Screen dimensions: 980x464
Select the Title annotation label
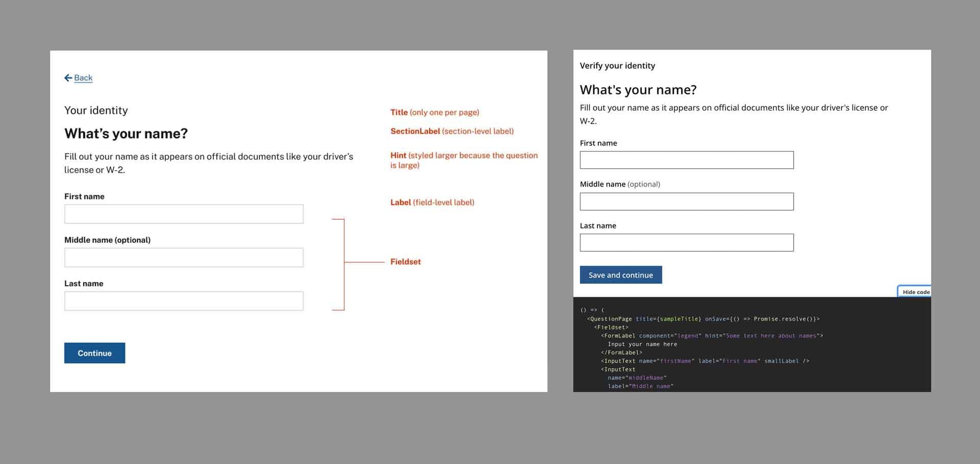pos(399,112)
